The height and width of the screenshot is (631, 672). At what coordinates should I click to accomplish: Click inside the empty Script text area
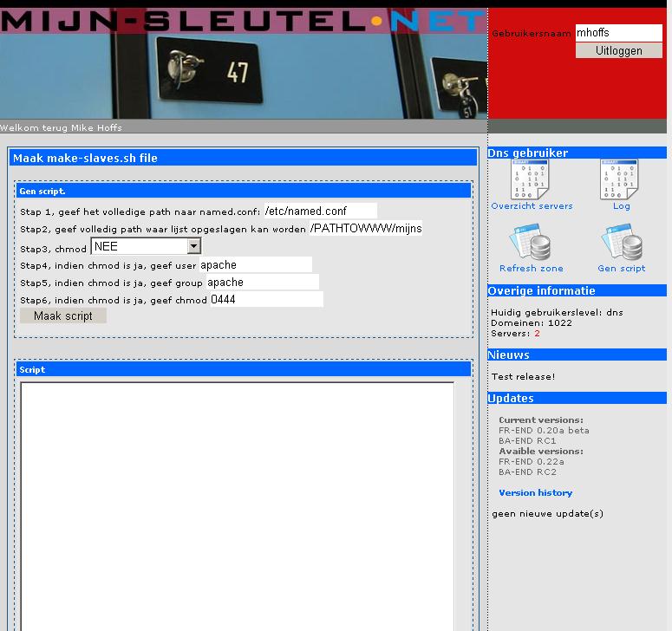click(237, 506)
